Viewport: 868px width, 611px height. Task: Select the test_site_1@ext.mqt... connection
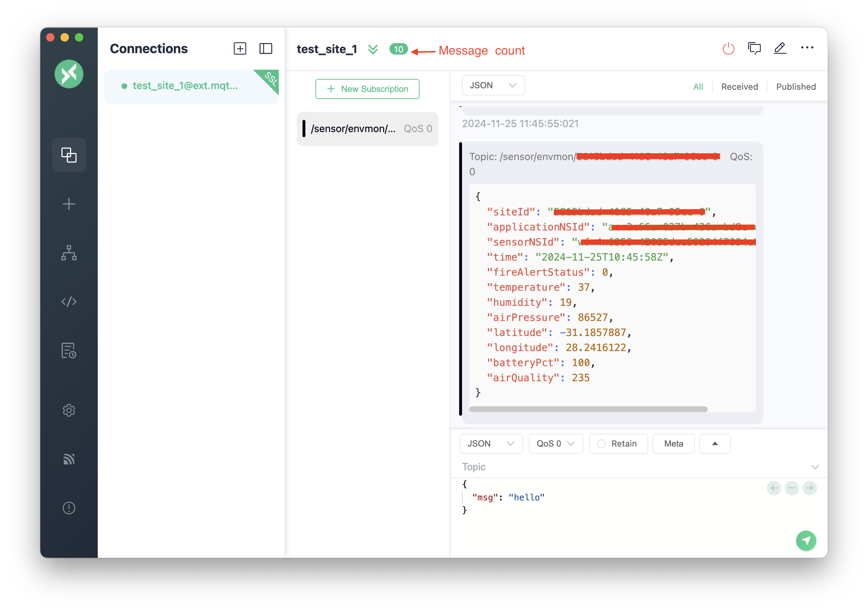click(191, 87)
